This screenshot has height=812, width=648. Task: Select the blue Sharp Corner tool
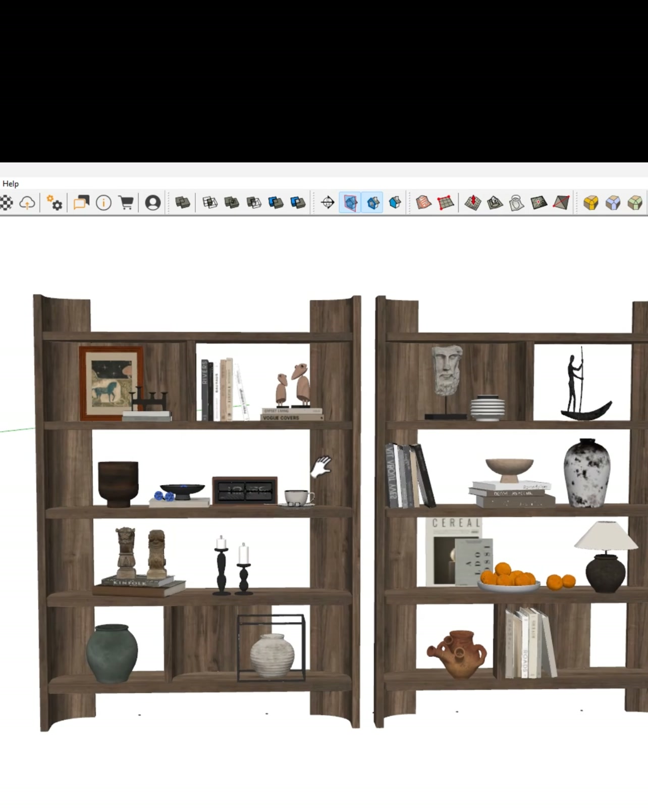click(613, 203)
